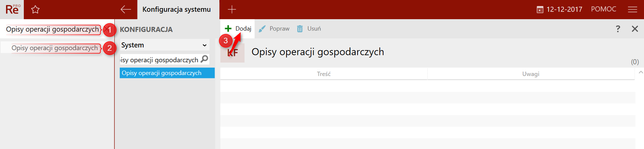This screenshot has width=644, height=149.
Task: Click the (0) record count label
Action: click(x=635, y=62)
